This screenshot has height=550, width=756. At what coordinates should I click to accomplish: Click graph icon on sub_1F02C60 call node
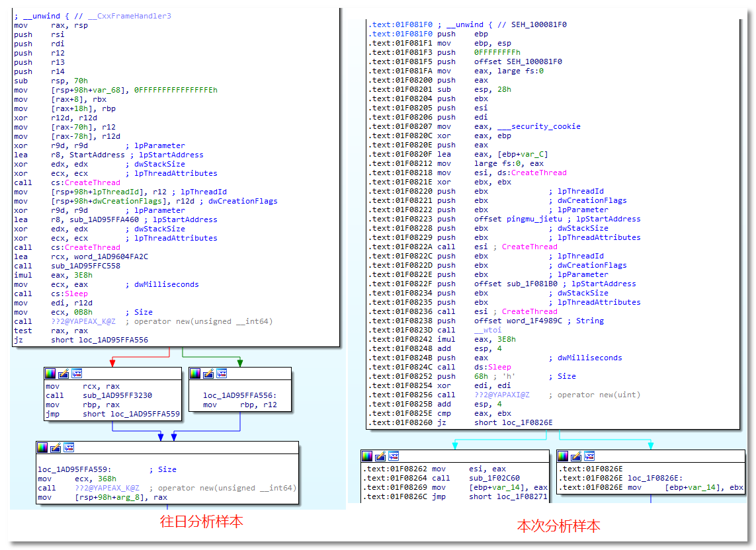coord(394,456)
